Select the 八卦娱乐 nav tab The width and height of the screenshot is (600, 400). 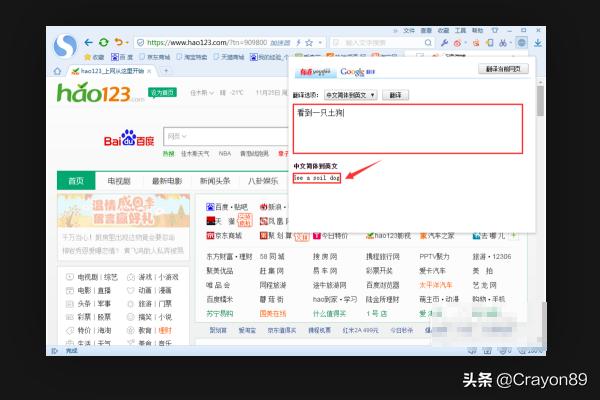click(263, 181)
